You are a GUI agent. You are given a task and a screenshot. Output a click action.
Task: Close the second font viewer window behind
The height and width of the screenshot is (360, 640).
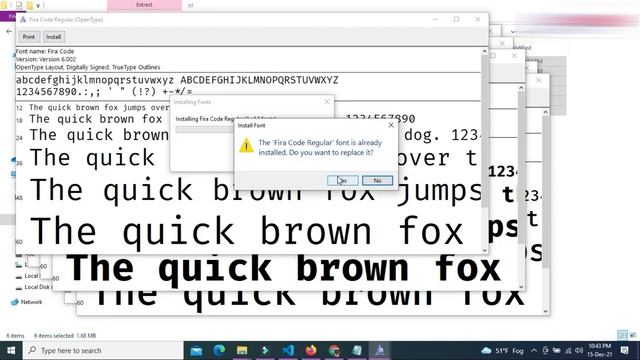click(514, 56)
